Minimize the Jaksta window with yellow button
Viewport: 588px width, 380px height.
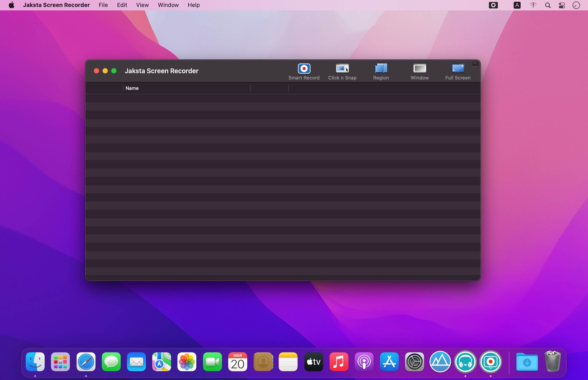pyautogui.click(x=105, y=71)
